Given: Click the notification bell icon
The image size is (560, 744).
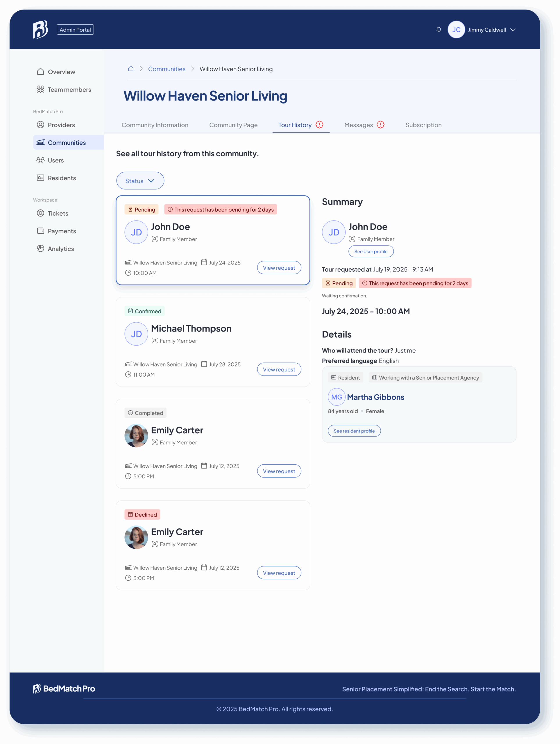Looking at the screenshot, I should (439, 30).
